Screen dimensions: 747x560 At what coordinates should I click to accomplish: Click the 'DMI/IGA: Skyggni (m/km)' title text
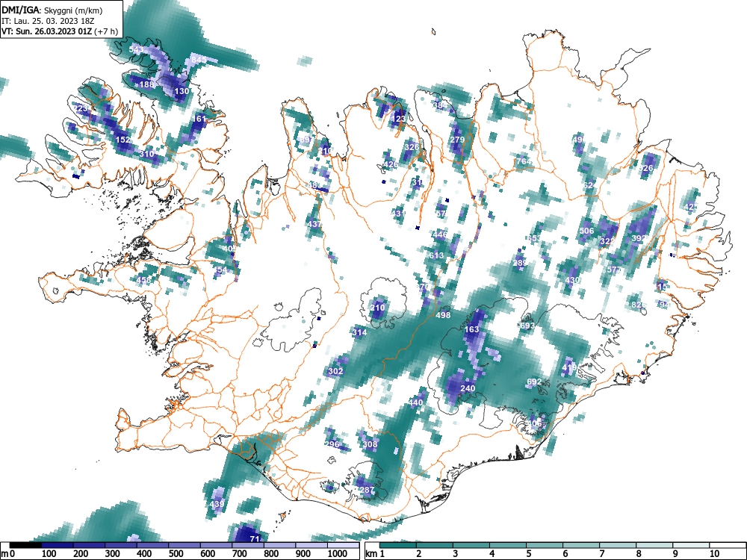tap(52, 10)
